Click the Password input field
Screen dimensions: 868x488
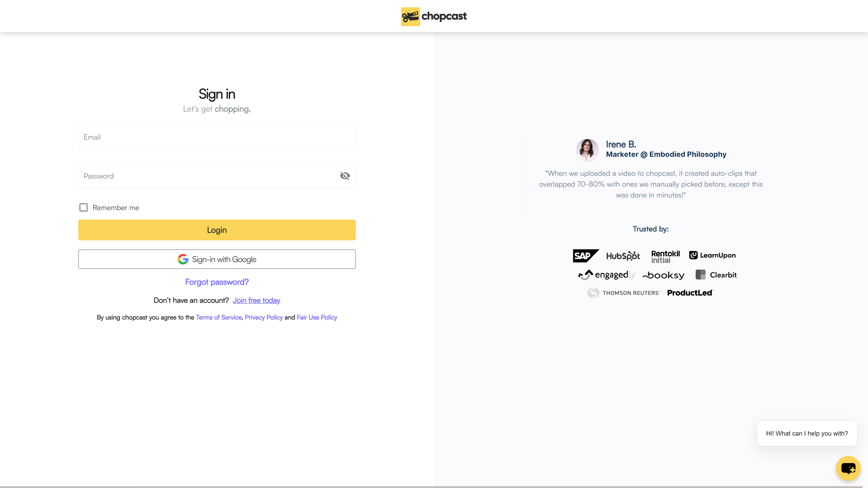click(x=205, y=176)
